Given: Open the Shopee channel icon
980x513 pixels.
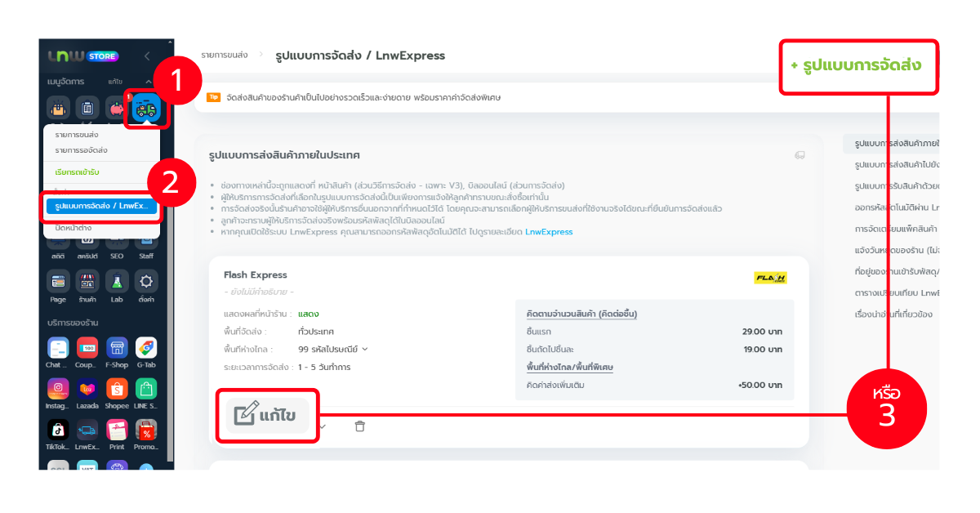Looking at the screenshot, I should [x=118, y=389].
